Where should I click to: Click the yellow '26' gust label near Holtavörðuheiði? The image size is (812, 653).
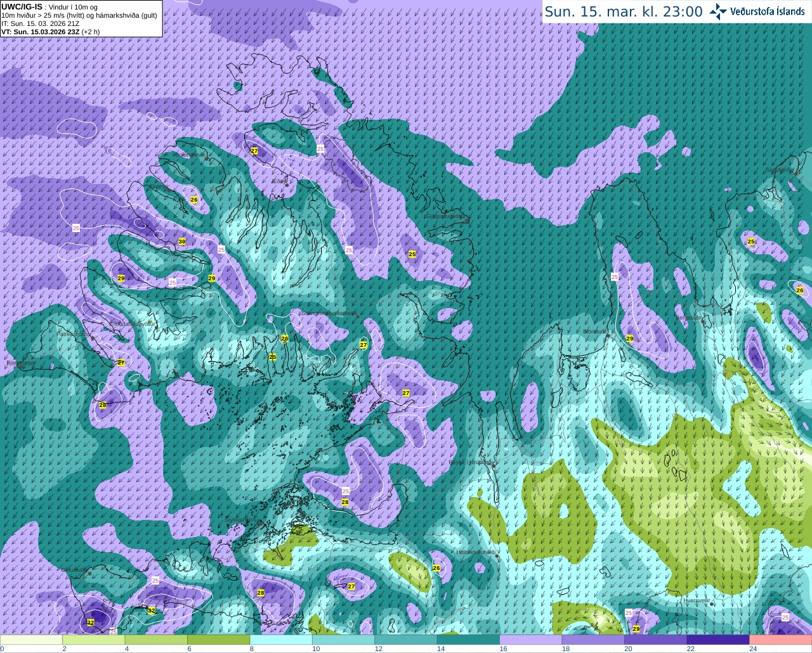(x=436, y=568)
